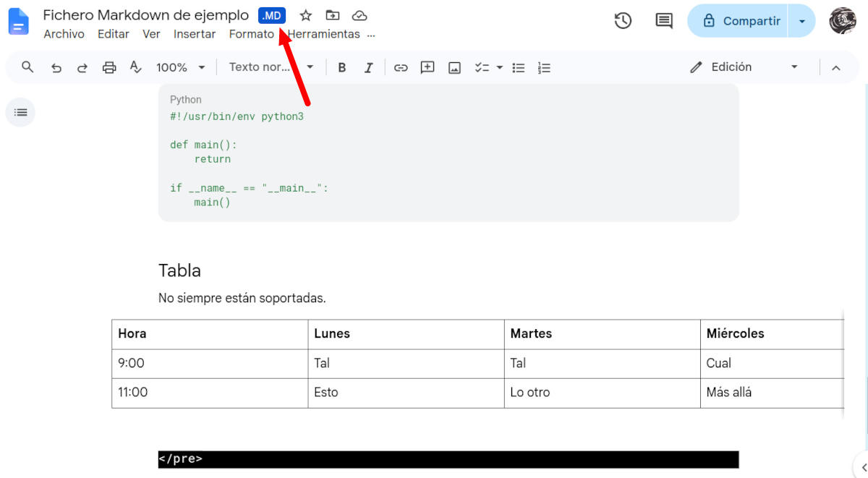Image resolution: width=868 pixels, height=478 pixels.
Task: Open the text style dropdown
Action: coord(271,67)
